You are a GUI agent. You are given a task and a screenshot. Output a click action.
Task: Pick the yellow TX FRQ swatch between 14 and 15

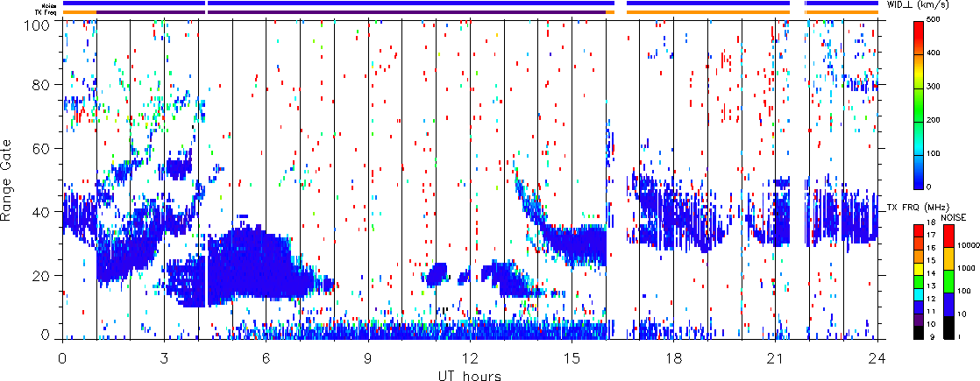(x=919, y=269)
